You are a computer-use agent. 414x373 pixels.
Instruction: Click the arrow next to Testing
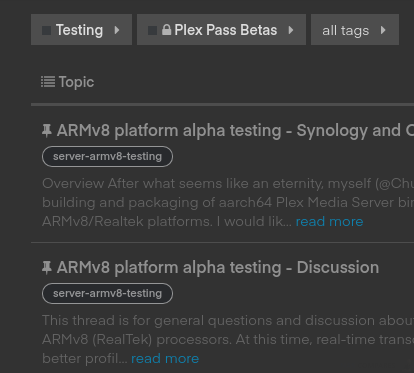pyautogui.click(x=117, y=30)
